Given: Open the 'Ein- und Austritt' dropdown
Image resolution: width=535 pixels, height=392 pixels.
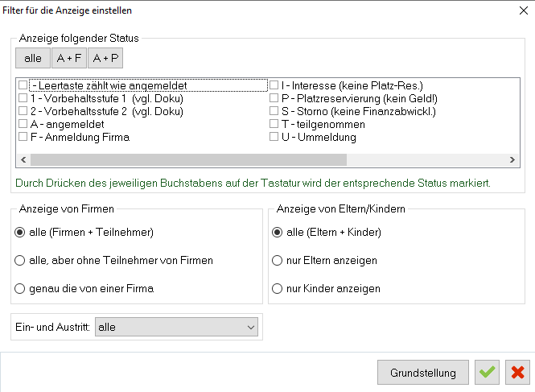Looking at the screenshot, I should click(x=176, y=327).
